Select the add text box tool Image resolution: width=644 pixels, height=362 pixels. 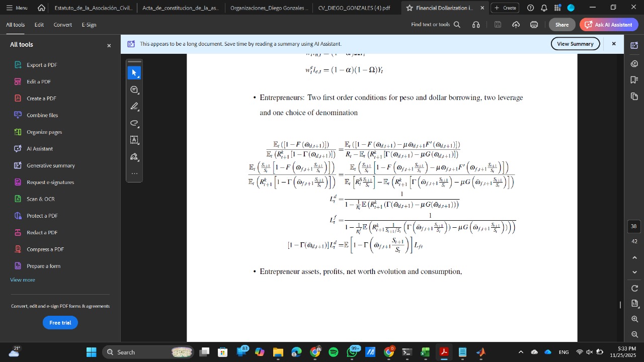(x=134, y=140)
